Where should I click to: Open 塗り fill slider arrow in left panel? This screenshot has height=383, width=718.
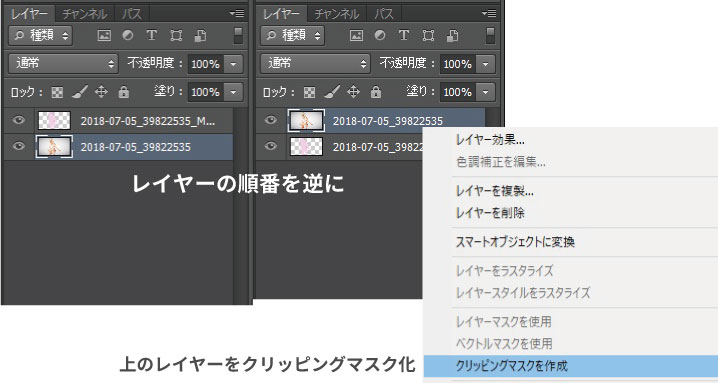(233, 92)
